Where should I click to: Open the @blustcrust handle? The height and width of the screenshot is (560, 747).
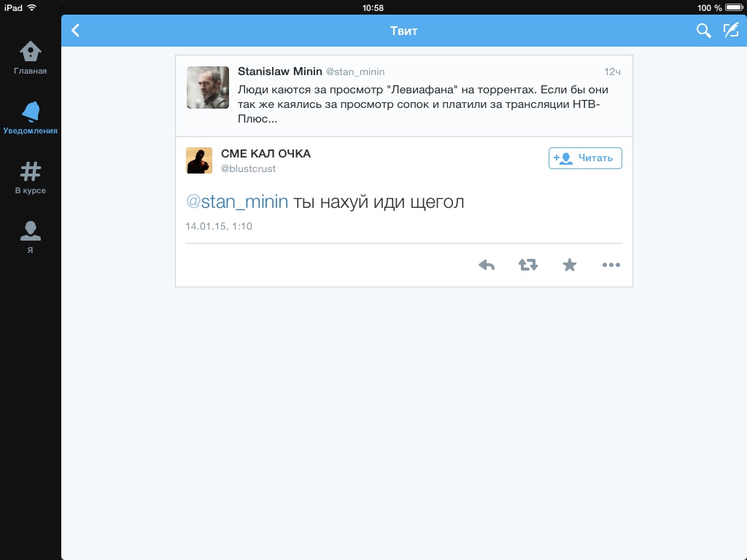pyautogui.click(x=248, y=168)
